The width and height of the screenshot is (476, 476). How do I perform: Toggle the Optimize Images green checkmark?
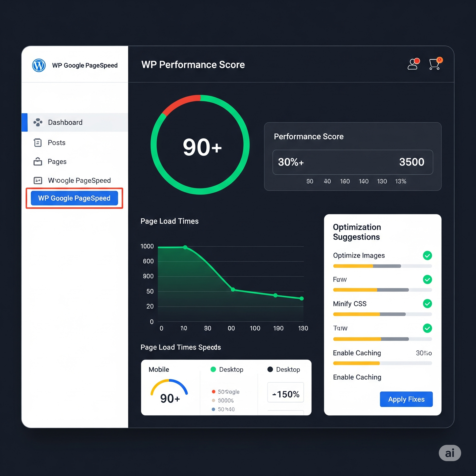[427, 255]
